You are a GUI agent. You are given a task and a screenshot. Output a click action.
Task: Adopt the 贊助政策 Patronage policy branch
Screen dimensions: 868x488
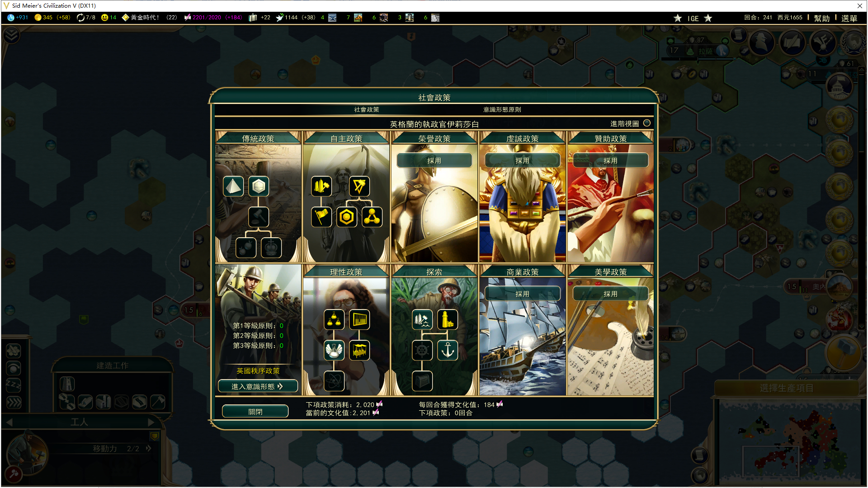point(611,160)
